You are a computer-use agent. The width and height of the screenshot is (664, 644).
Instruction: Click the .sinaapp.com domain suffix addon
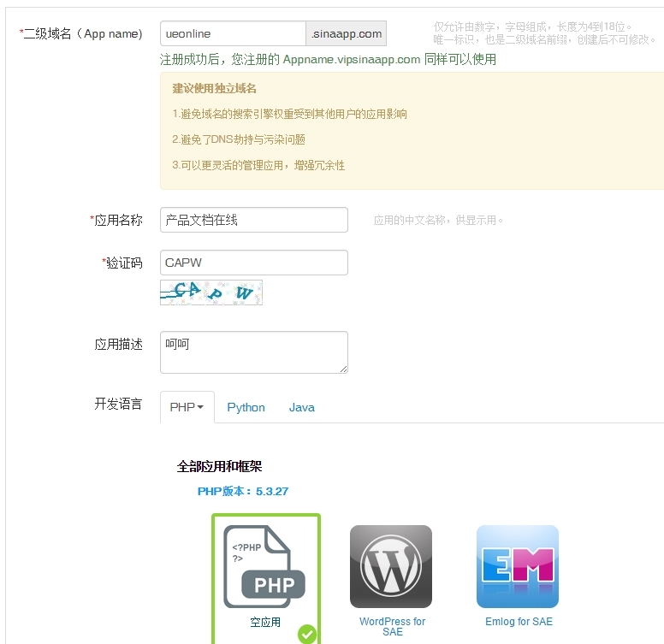point(346,33)
